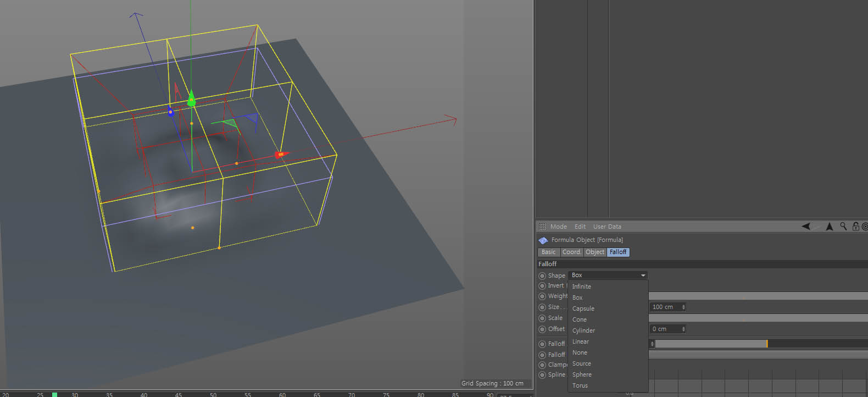Screen dimensions: 868x397
Task: Switch to the Basic tab
Action: [548, 252]
